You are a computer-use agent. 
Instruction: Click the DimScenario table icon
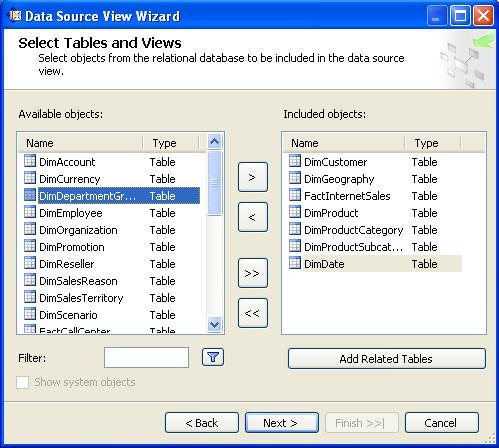pyautogui.click(x=30, y=314)
